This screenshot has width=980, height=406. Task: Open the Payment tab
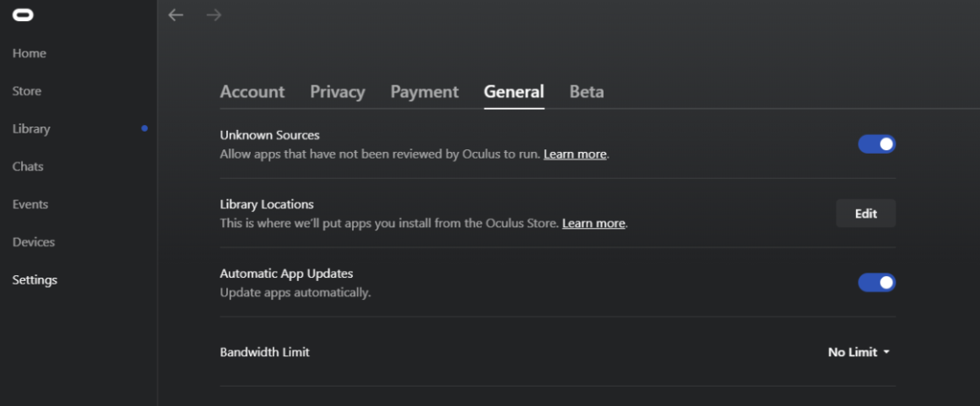(x=425, y=92)
